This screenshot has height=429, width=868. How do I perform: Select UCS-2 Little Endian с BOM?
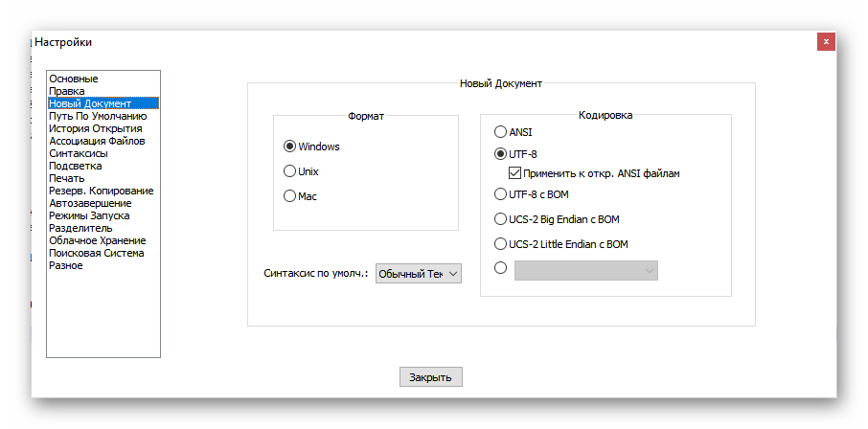pos(500,243)
